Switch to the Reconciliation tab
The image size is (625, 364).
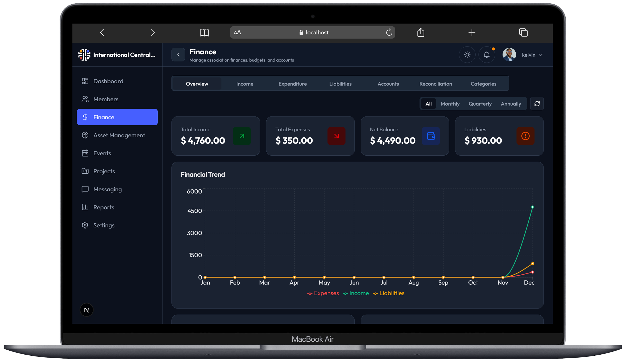436,84
